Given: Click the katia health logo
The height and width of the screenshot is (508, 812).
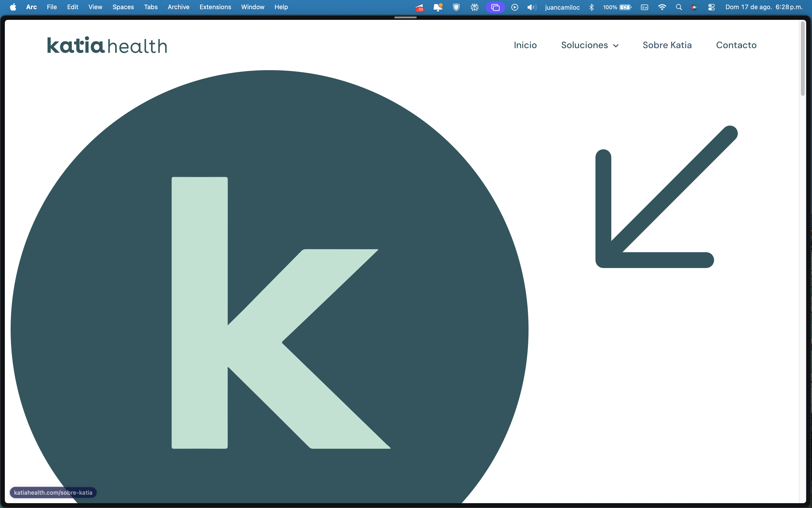Looking at the screenshot, I should pyautogui.click(x=107, y=45).
